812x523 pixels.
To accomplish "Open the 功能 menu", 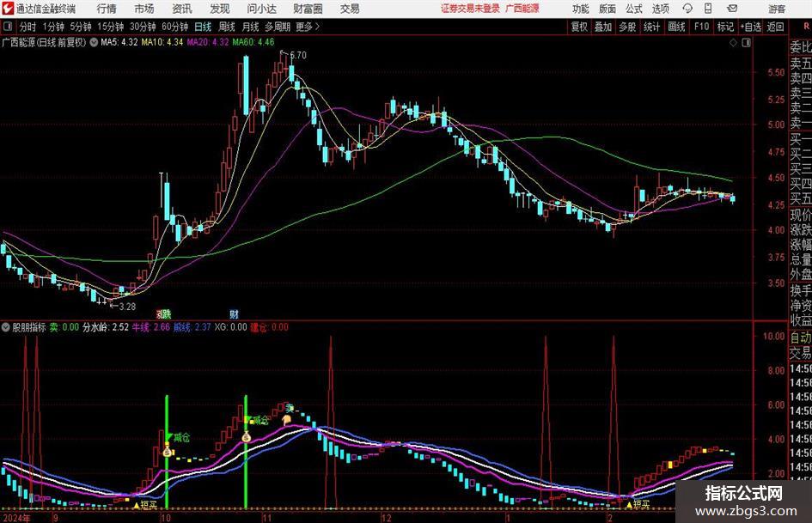I will (581, 9).
